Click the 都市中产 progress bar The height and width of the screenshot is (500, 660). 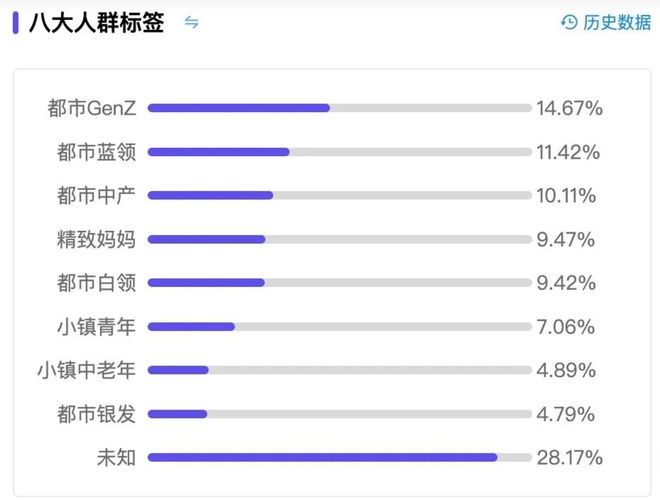(x=339, y=195)
